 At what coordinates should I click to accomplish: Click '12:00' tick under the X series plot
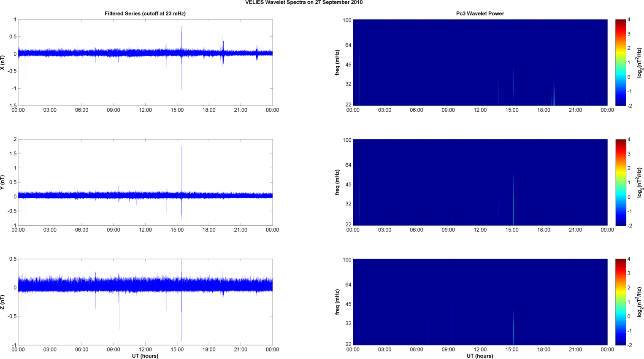point(145,110)
